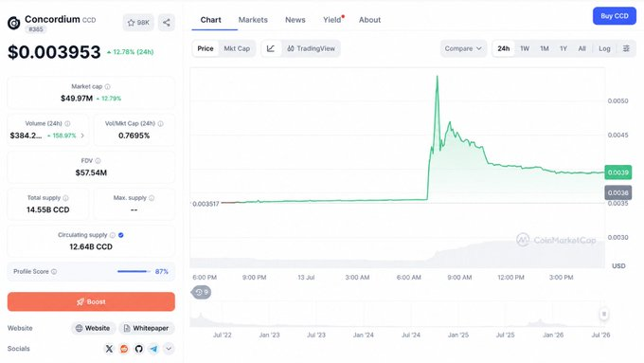
Task: Switch chart to Mkt Cap
Action: coord(237,48)
